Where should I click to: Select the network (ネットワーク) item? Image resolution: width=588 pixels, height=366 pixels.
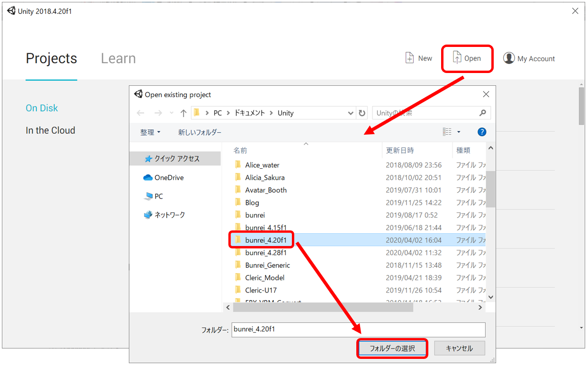coord(169,215)
